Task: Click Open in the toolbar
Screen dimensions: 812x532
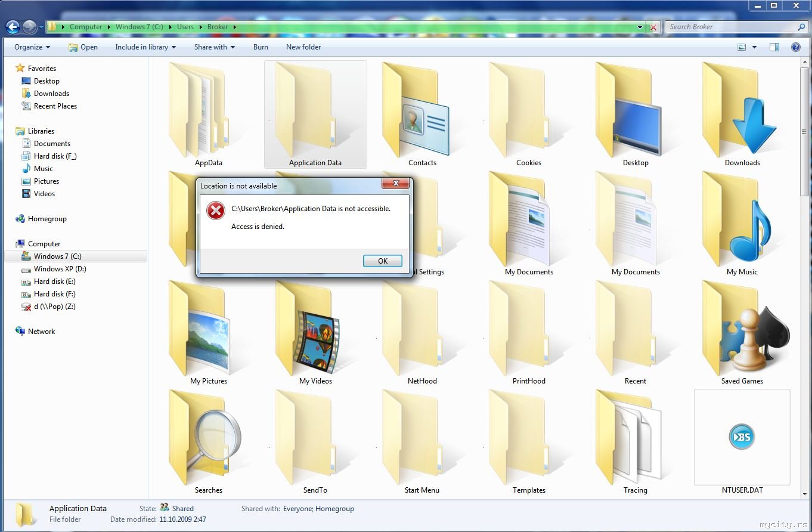Action: click(83, 47)
